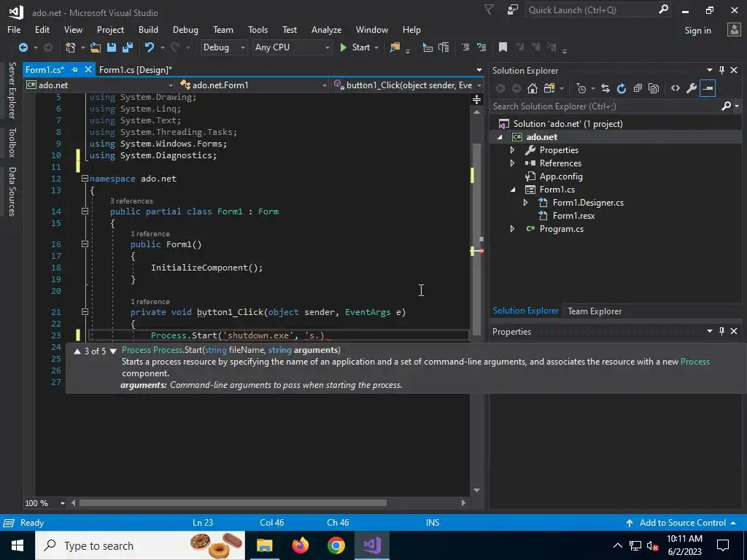The height and width of the screenshot is (560, 747).
Task: Collapse the button1_Click method outline box
Action: [85, 312]
